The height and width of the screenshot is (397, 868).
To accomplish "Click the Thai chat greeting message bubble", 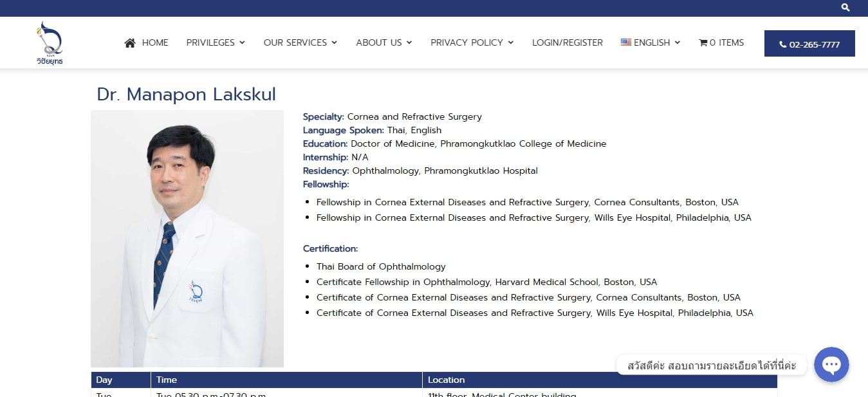I will tap(712, 365).
